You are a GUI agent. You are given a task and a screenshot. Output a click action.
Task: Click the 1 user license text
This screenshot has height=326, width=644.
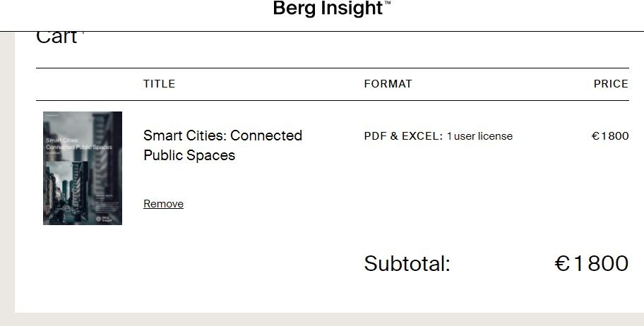(479, 136)
